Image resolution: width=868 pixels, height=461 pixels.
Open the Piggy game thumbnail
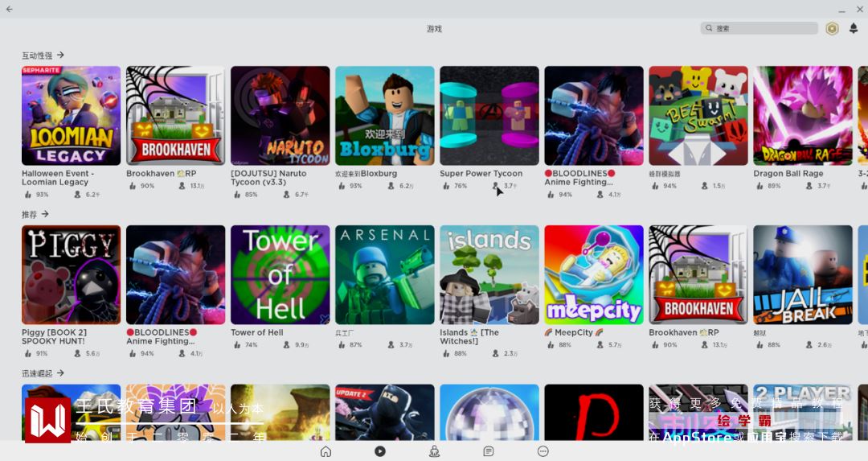coord(71,275)
